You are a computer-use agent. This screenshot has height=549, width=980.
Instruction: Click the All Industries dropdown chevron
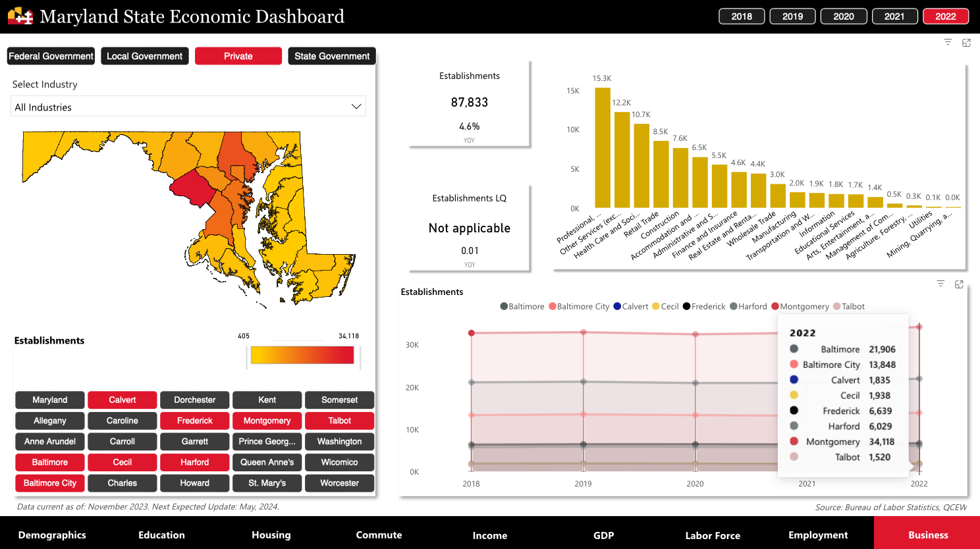tap(356, 107)
